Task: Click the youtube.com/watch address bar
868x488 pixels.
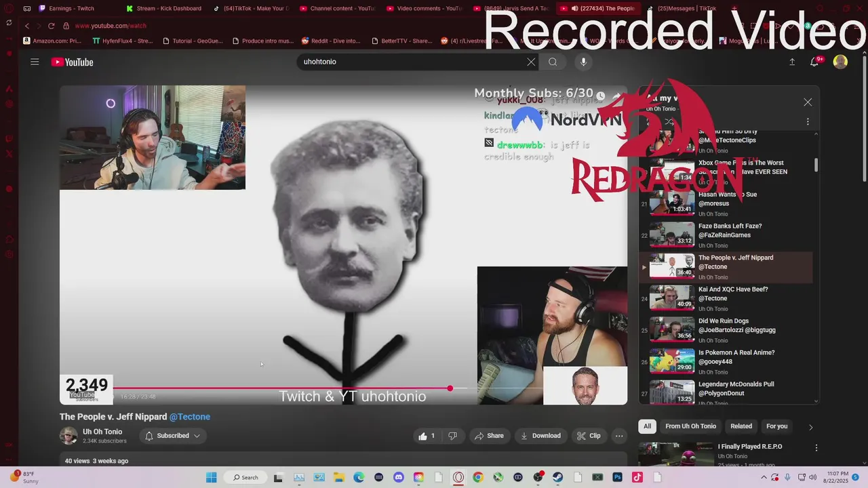Action: point(110,26)
